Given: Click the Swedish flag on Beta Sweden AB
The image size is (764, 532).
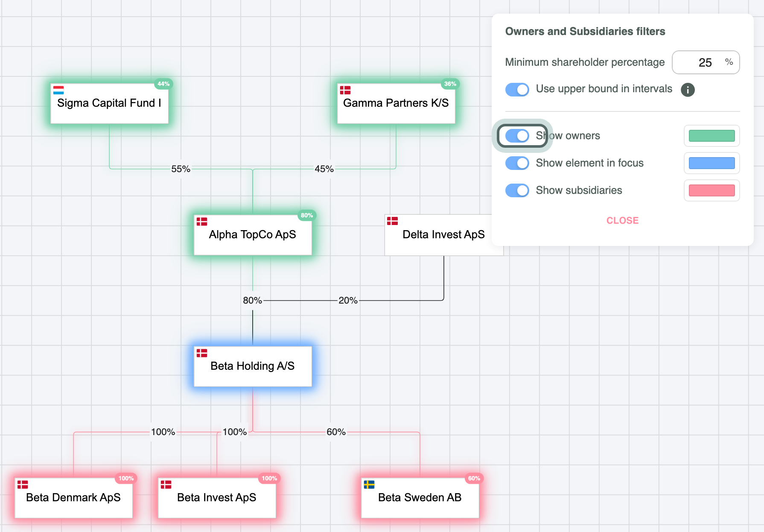Looking at the screenshot, I should coord(369,485).
